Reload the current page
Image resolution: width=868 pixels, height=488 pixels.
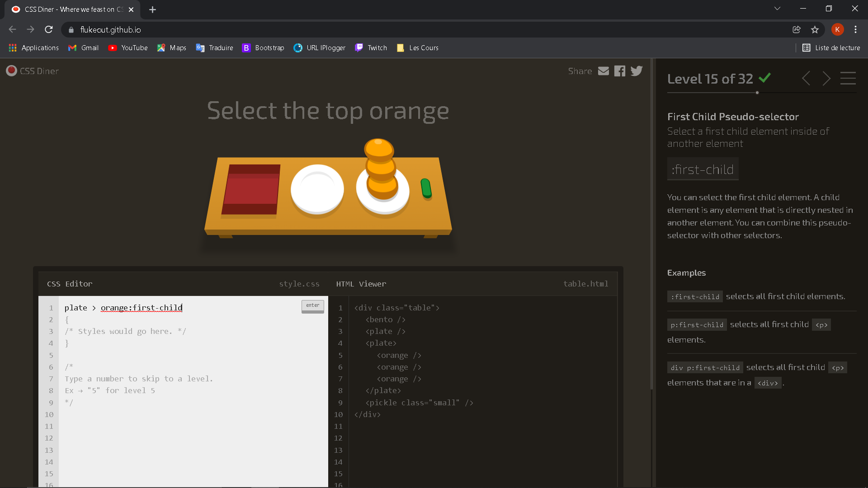tap(49, 29)
